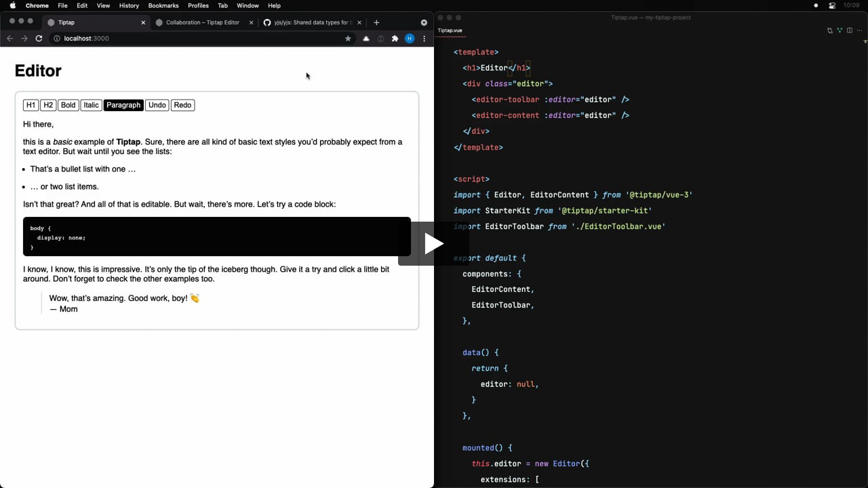Reload the localhost page
868x488 pixels.
pyautogui.click(x=39, y=39)
